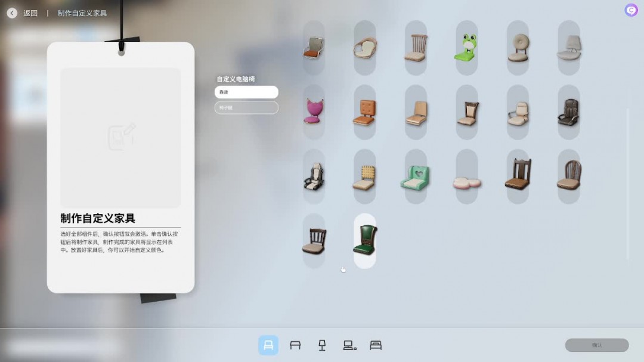Switch to the computer desk category icon
Screen dimensions: 644x362
(349, 345)
